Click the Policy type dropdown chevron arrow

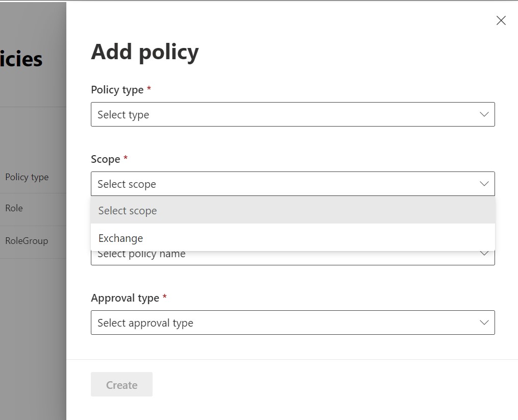point(484,114)
